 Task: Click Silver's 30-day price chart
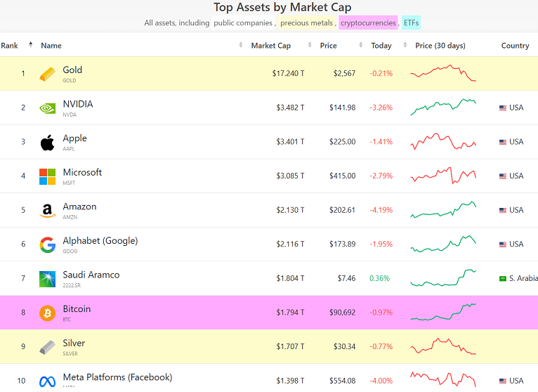click(443, 346)
